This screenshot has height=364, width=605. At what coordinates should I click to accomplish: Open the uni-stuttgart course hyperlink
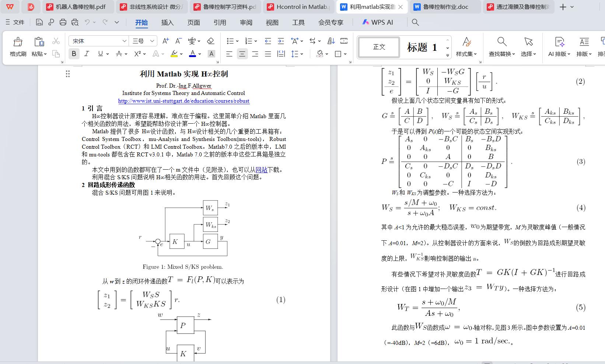coord(183,101)
